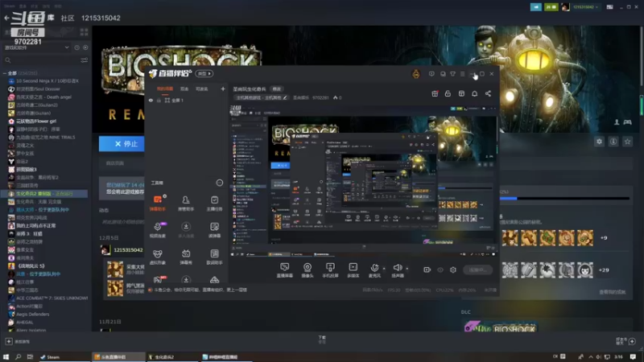Open the room manager assistant tool
644x362 pixels.
click(x=186, y=204)
